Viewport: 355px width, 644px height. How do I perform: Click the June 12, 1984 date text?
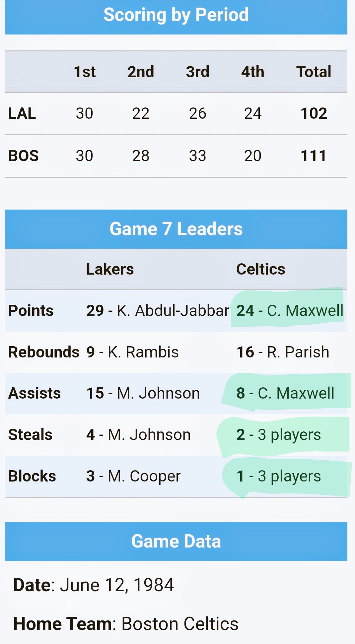point(117,585)
